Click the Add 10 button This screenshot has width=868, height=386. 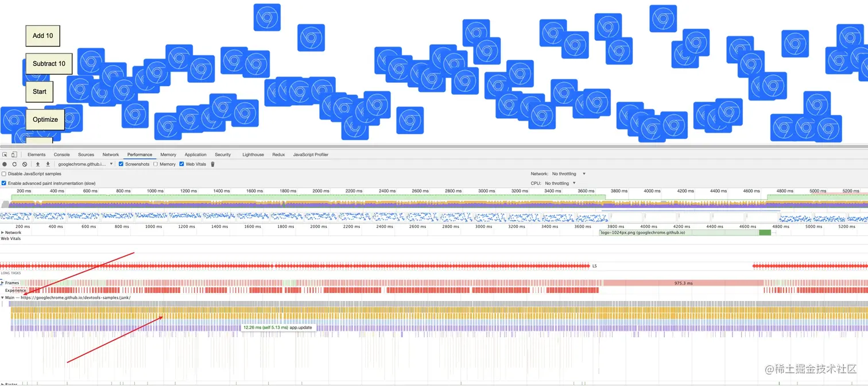[43, 36]
